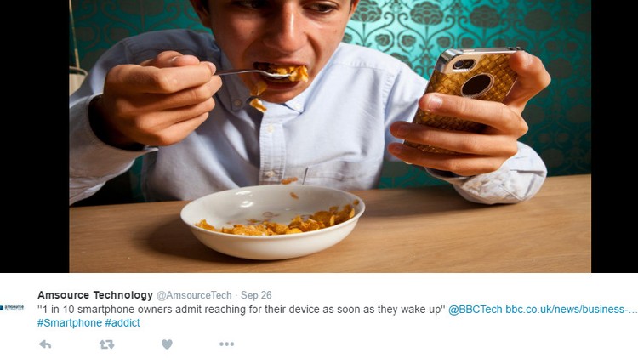Click the quoted tweet text about smartphone owners
Viewport: 638px width, 364px height.
241,310
